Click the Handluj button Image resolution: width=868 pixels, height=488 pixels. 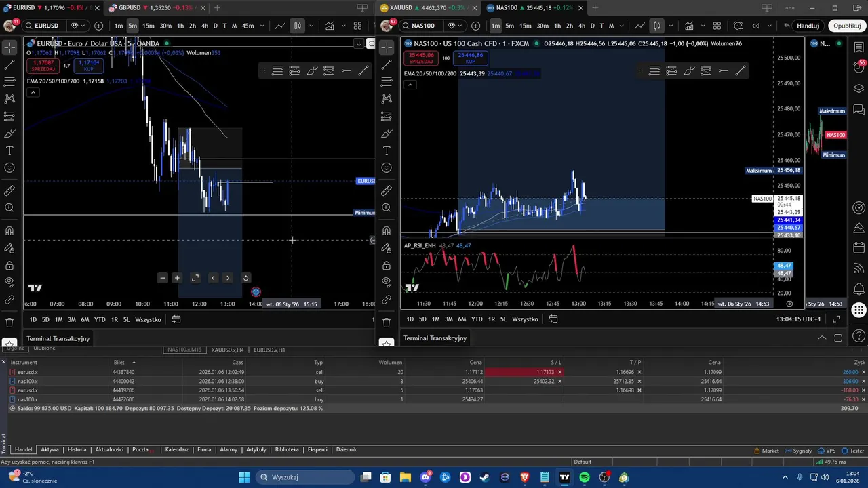tap(808, 26)
